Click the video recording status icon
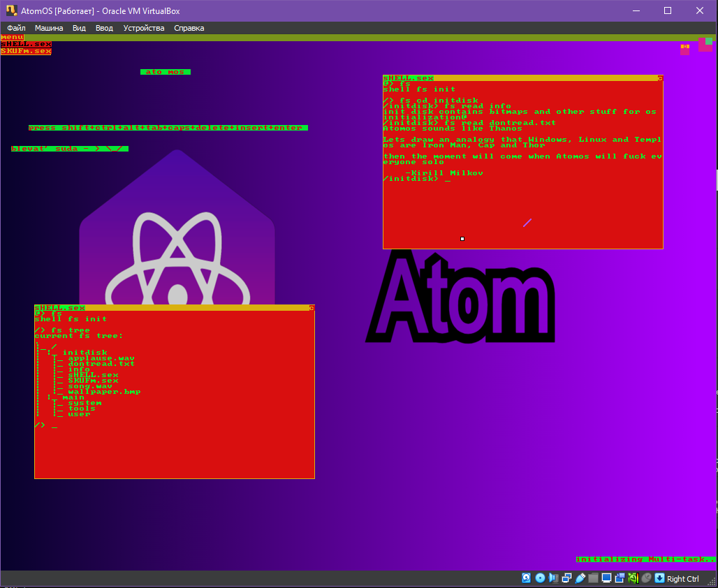 point(620,578)
